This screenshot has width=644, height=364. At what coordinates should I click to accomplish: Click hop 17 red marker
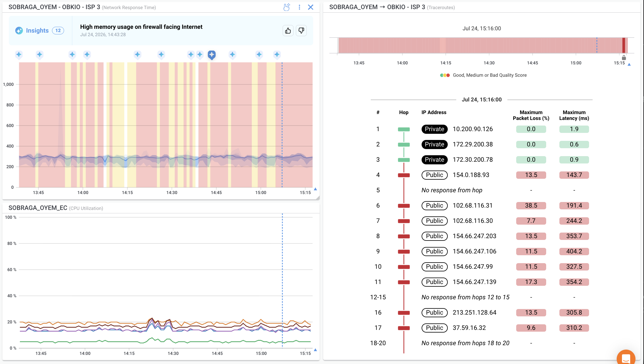pos(404,328)
